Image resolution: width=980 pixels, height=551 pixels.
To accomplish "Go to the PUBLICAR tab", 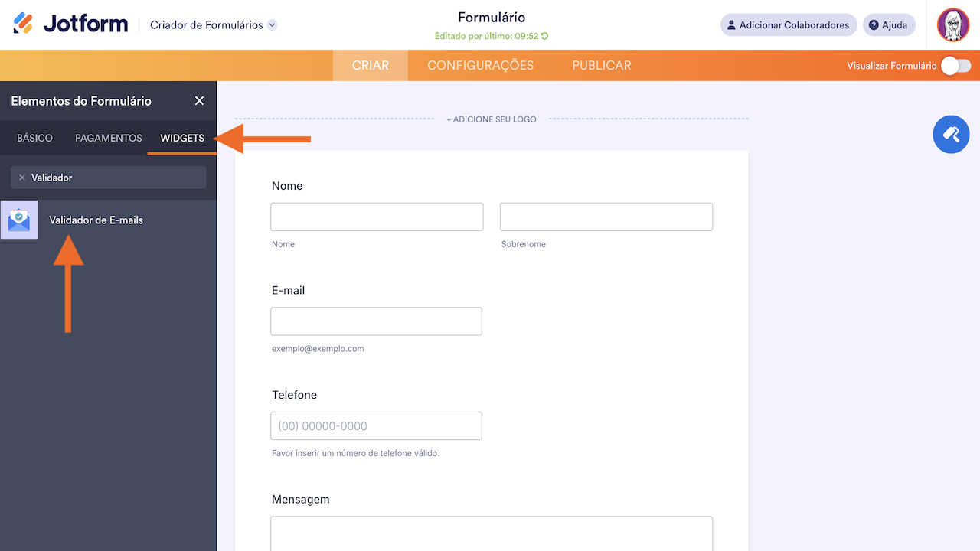I will pyautogui.click(x=601, y=66).
